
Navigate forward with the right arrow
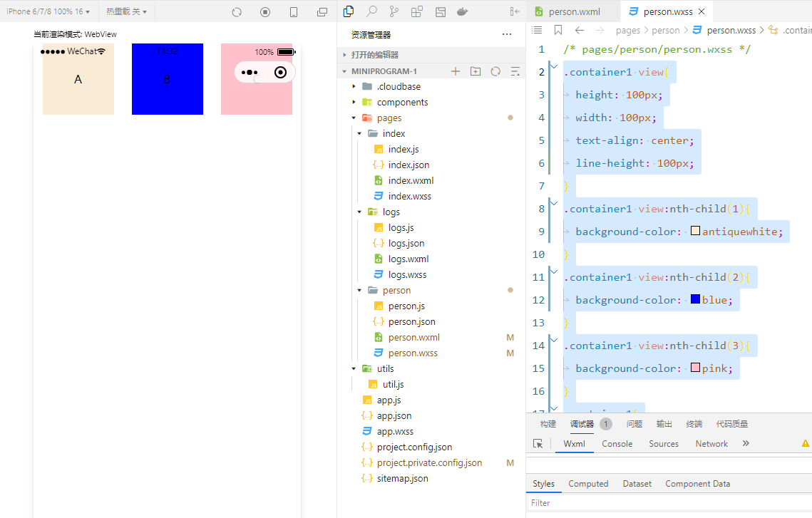(600, 30)
